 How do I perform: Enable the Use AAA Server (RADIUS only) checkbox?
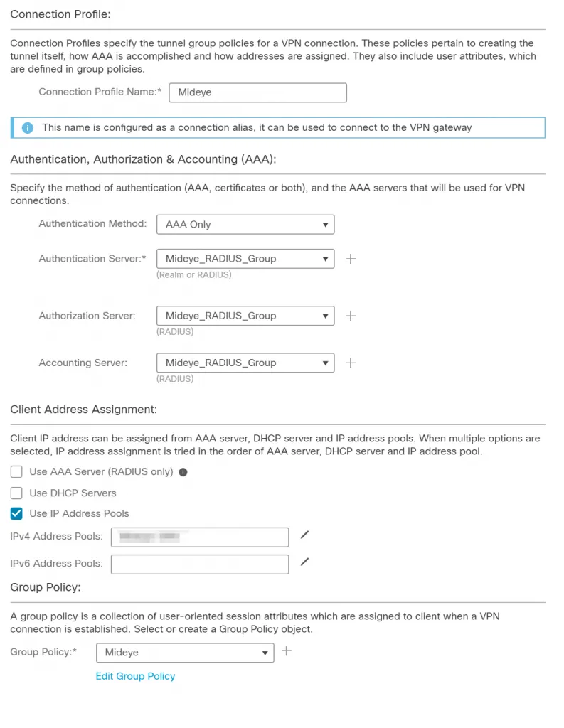point(16,471)
